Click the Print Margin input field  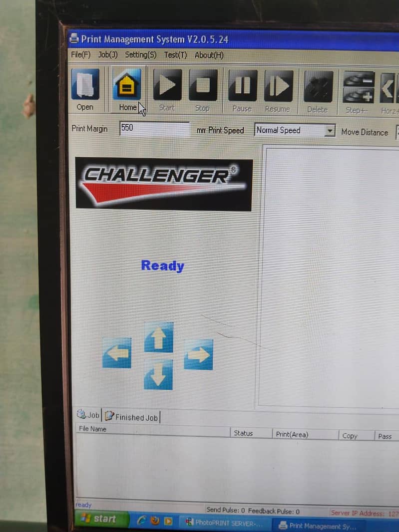pos(154,129)
